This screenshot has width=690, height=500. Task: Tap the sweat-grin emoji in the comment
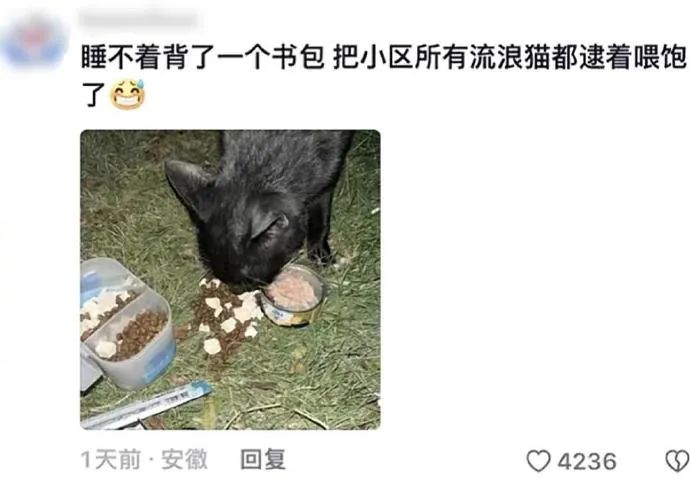(127, 95)
